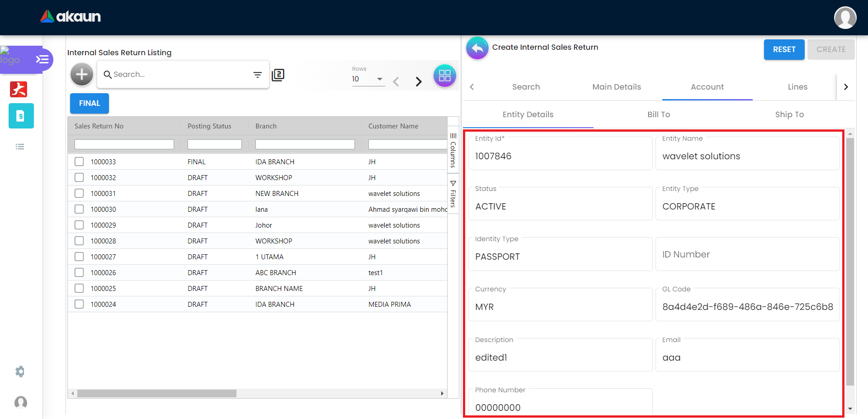This screenshot has height=419, width=868.
Task: Expand the search filter options icon
Action: pos(258,75)
